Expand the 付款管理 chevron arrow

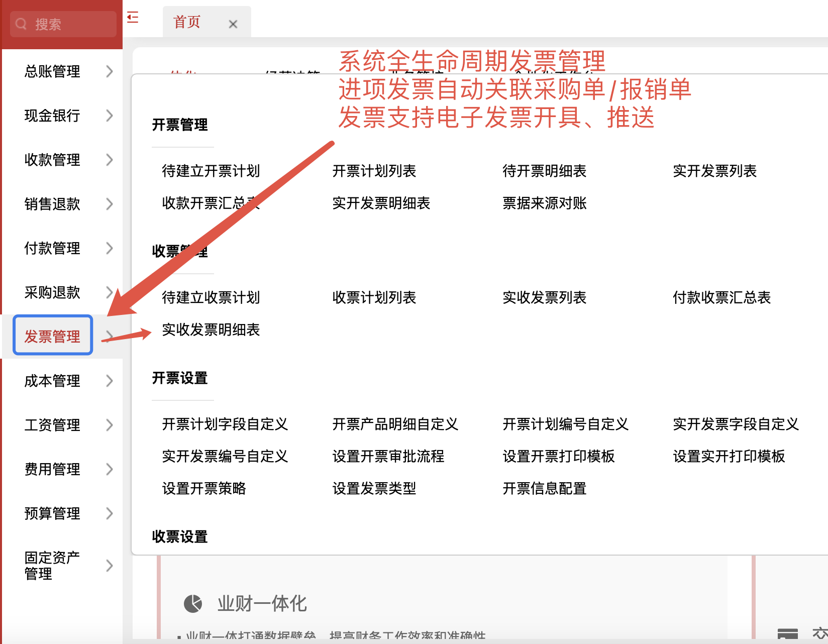(x=110, y=248)
